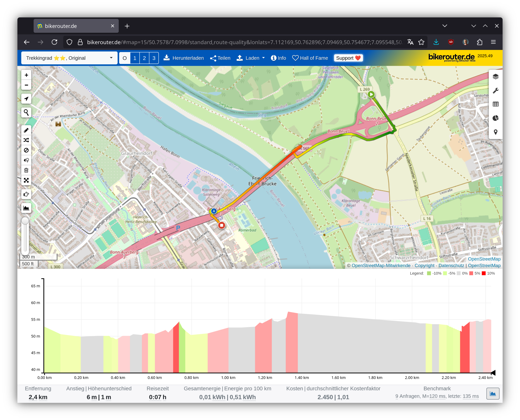Open the POI marker panel on right sidebar
Viewport: 520px width, 420px height.
(x=496, y=132)
